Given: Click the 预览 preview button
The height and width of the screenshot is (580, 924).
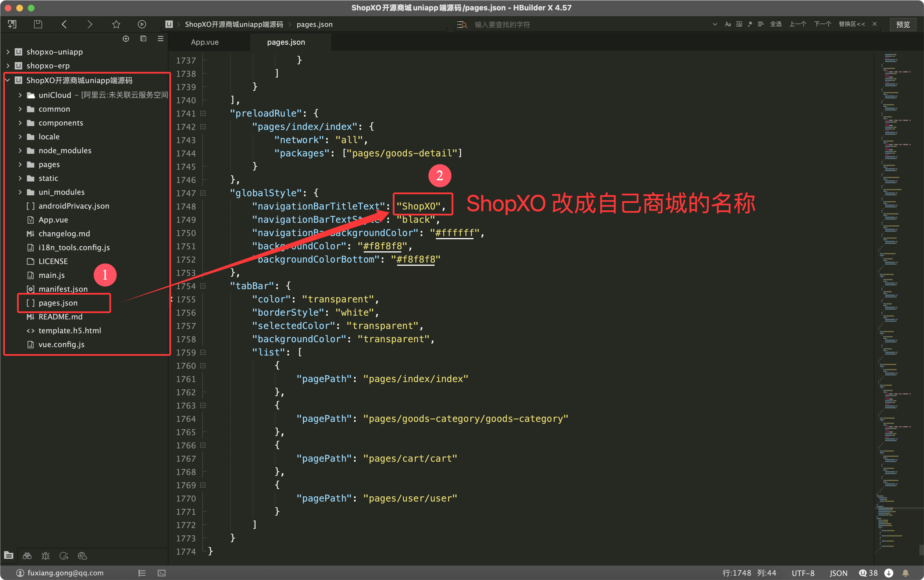Looking at the screenshot, I should [903, 25].
